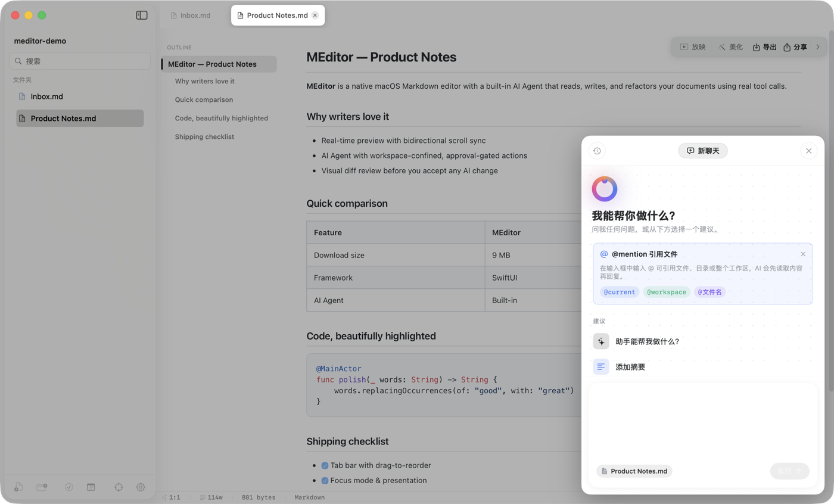Screen dimensions: 834x504
Task: Click the new file icon in sidebar footer
Action: point(18,487)
